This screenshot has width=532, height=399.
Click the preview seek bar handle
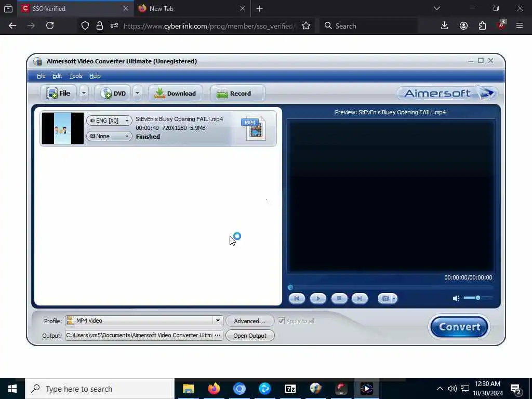tap(290, 287)
